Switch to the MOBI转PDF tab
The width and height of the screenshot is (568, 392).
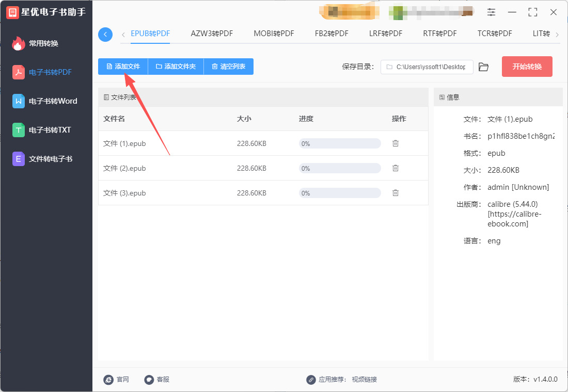pos(274,34)
